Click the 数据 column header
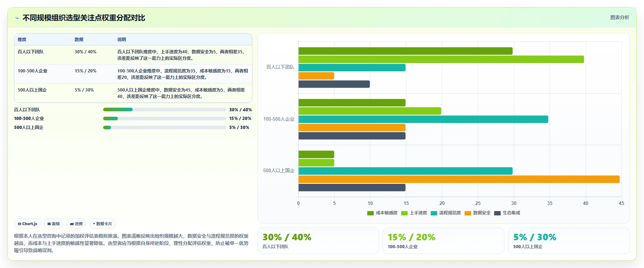 pyautogui.click(x=79, y=40)
